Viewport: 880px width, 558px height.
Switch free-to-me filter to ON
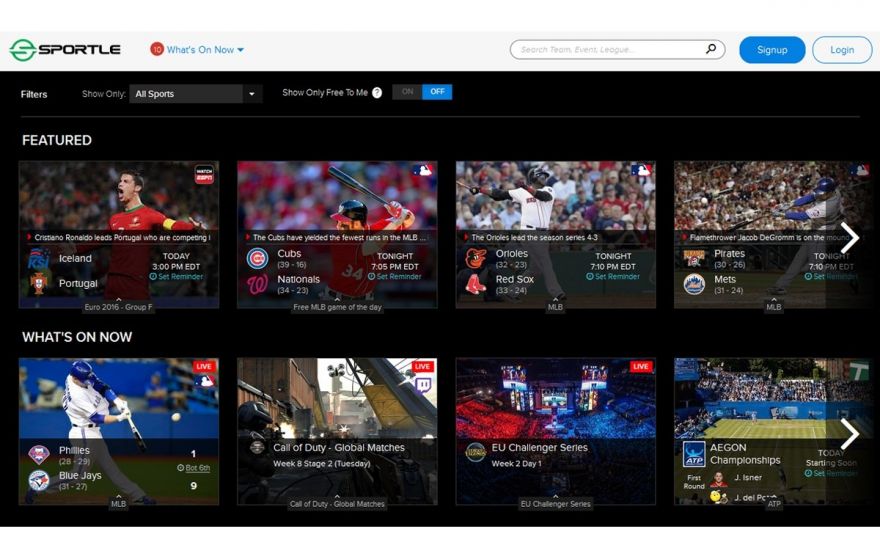(407, 92)
